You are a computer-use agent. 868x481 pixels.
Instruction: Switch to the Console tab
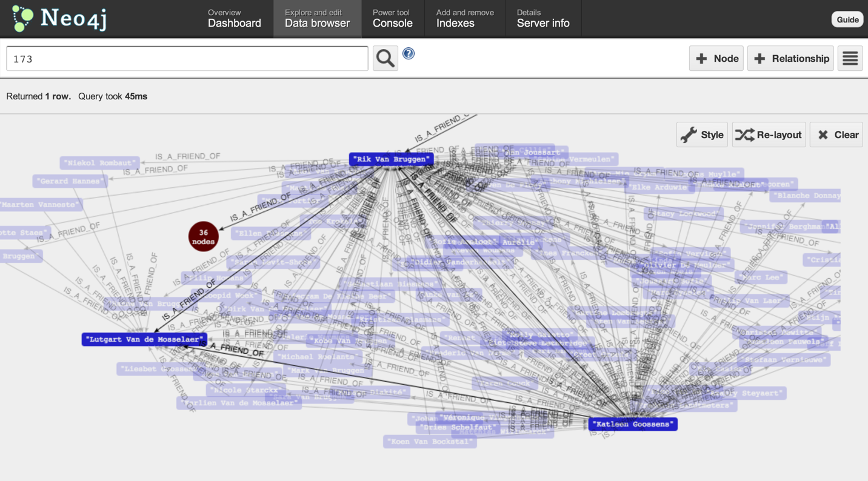pos(393,19)
